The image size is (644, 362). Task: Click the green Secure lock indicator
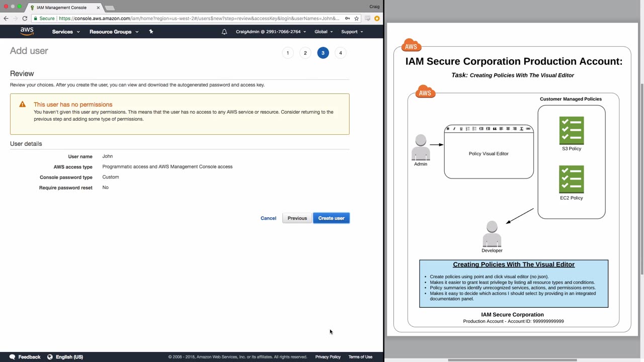(44, 19)
